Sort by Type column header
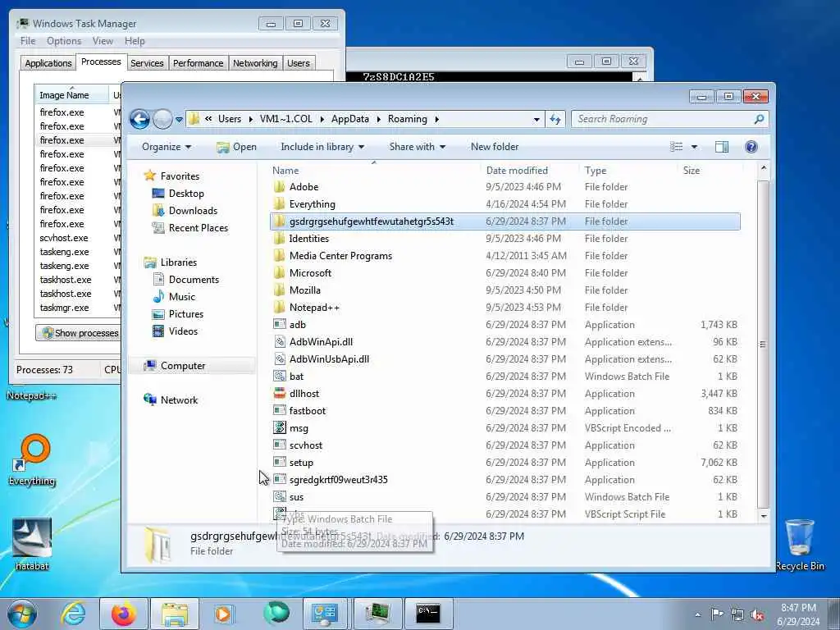Screen dimensions: 840x630 point(596,171)
